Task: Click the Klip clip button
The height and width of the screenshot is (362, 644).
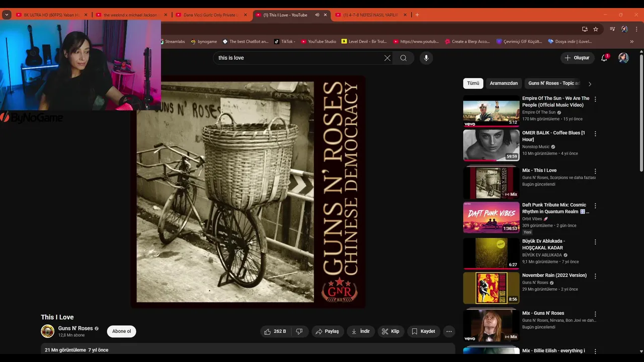Action: coord(390,331)
